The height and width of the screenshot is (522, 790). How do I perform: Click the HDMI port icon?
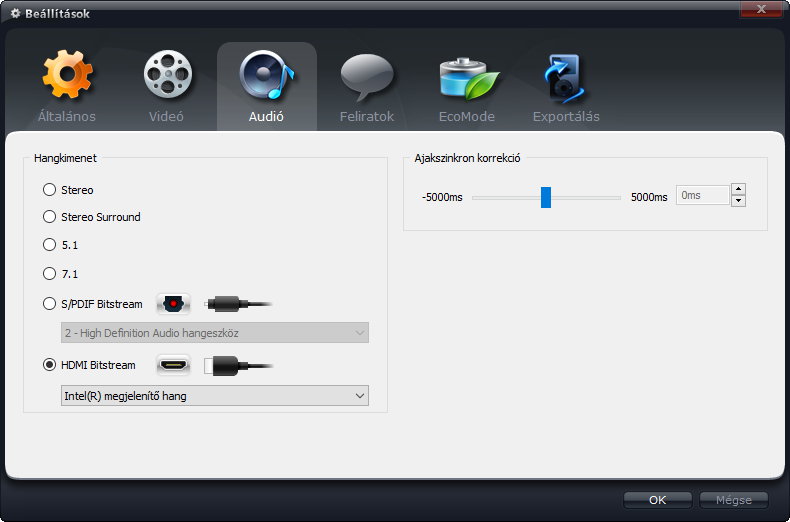tap(173, 365)
